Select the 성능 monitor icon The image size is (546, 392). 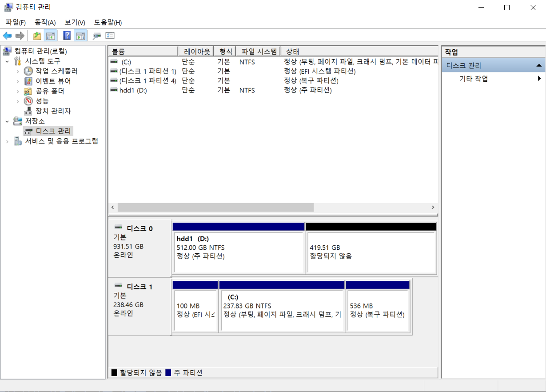coord(28,101)
